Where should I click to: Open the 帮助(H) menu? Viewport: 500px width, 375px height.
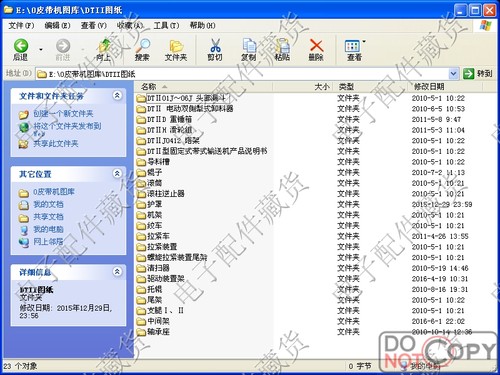[203, 25]
